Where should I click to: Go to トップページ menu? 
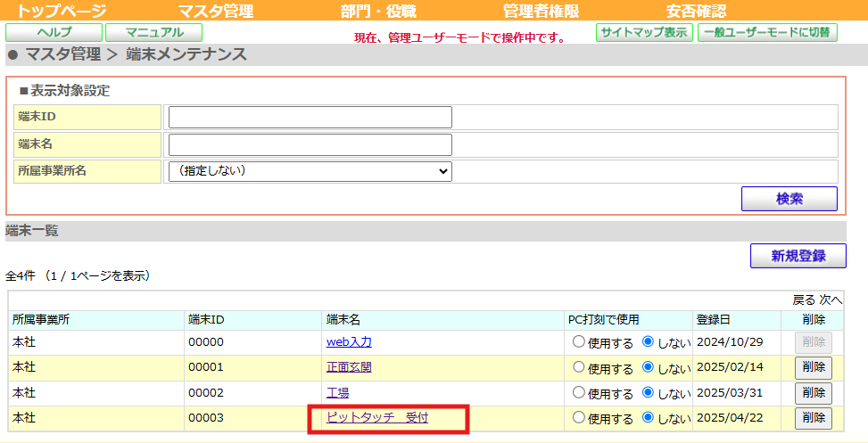click(x=62, y=12)
